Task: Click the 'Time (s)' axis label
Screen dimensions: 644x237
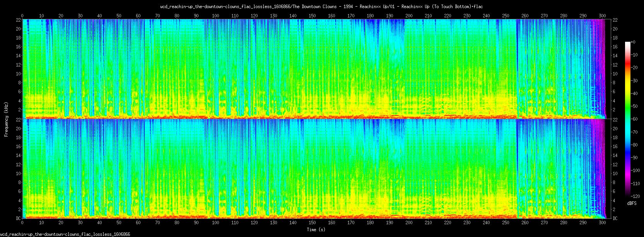Action: pyautogui.click(x=316, y=230)
